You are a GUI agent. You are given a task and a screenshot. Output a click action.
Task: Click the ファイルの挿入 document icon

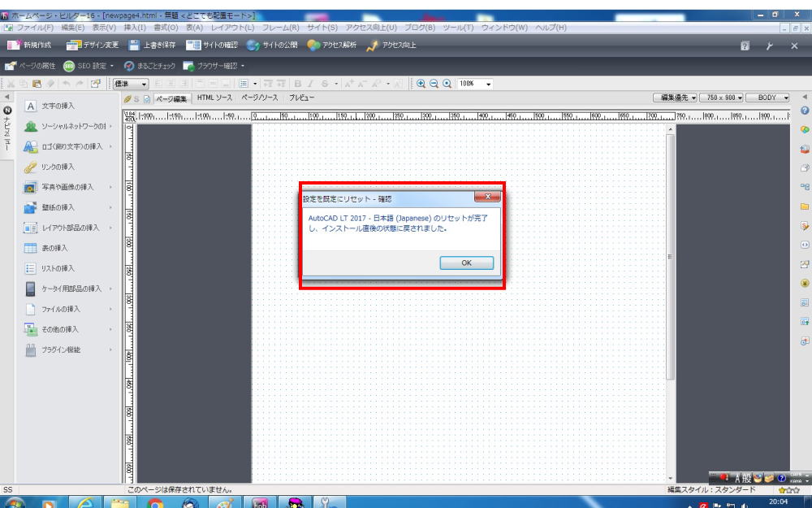coord(31,309)
